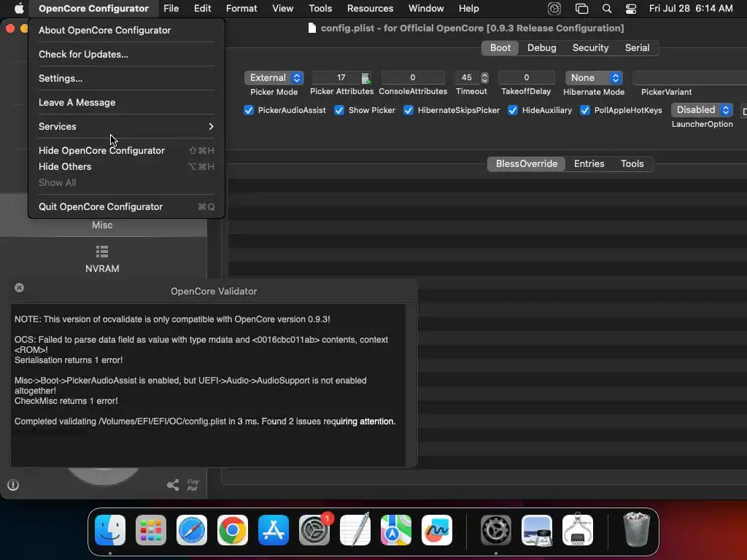Open the Tools menu
Viewport: 747px width, 560px height.
(x=320, y=8)
